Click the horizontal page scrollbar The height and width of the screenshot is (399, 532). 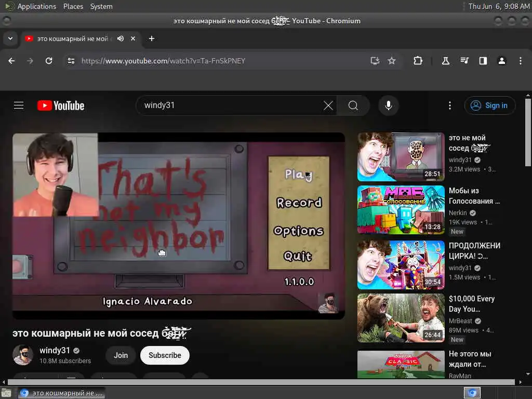pyautogui.click(x=261, y=382)
